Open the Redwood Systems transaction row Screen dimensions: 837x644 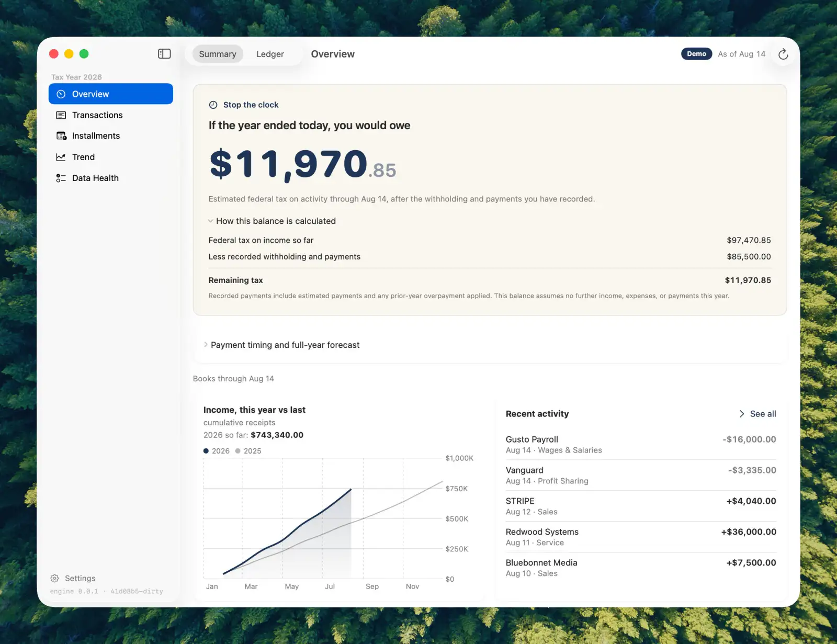(x=641, y=537)
